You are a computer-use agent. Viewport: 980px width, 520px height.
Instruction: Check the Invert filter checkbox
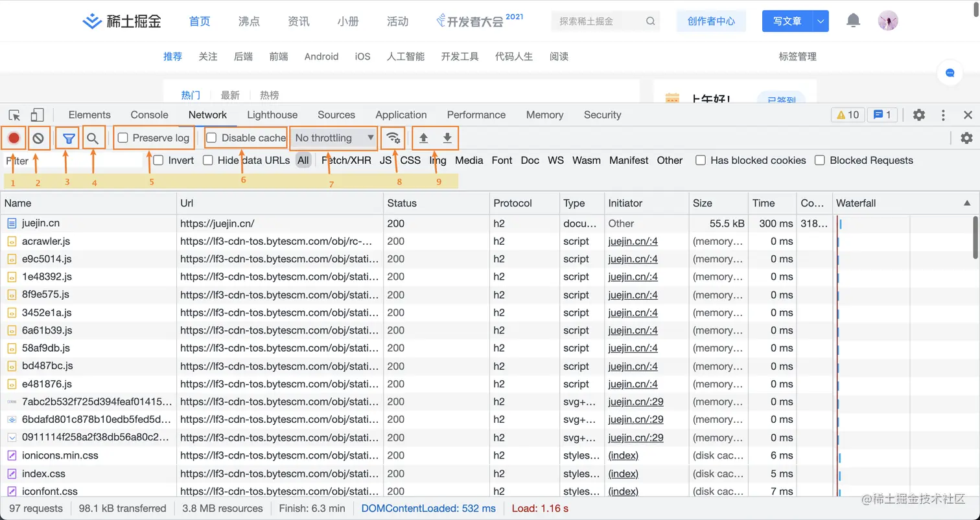[158, 160]
